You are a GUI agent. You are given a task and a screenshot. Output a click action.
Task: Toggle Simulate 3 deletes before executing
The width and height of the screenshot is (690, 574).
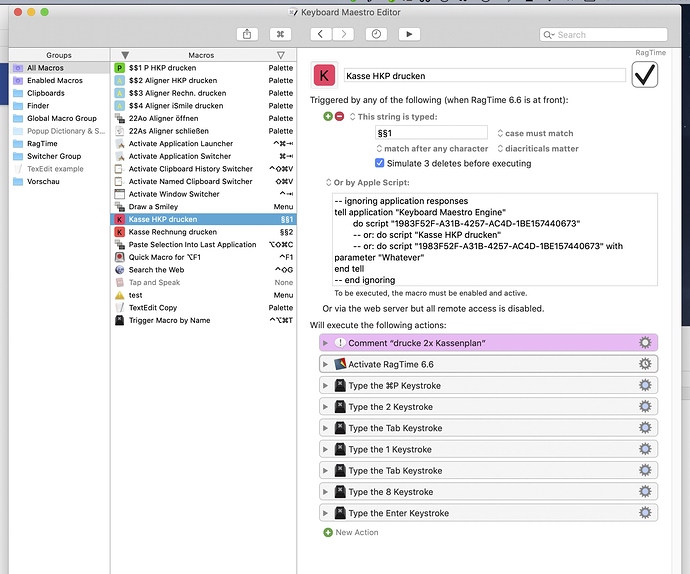[x=379, y=163]
